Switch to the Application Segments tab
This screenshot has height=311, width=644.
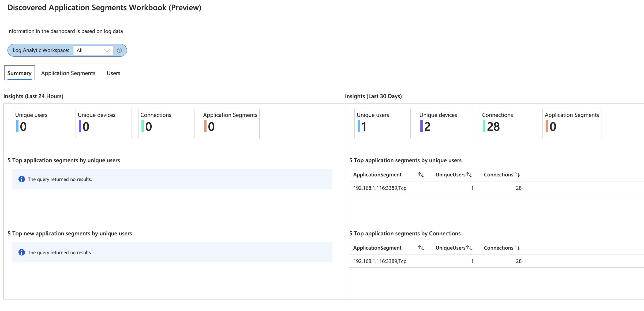pyautogui.click(x=68, y=73)
